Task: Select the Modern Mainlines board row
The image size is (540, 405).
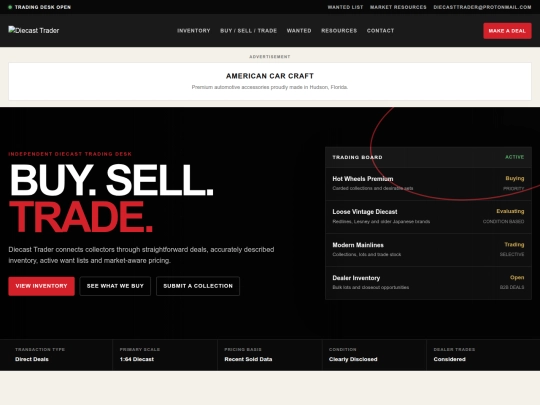Action: point(428,250)
